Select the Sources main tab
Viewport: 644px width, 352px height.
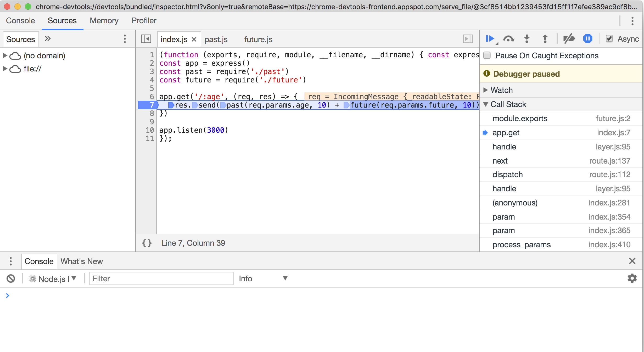[x=62, y=21]
